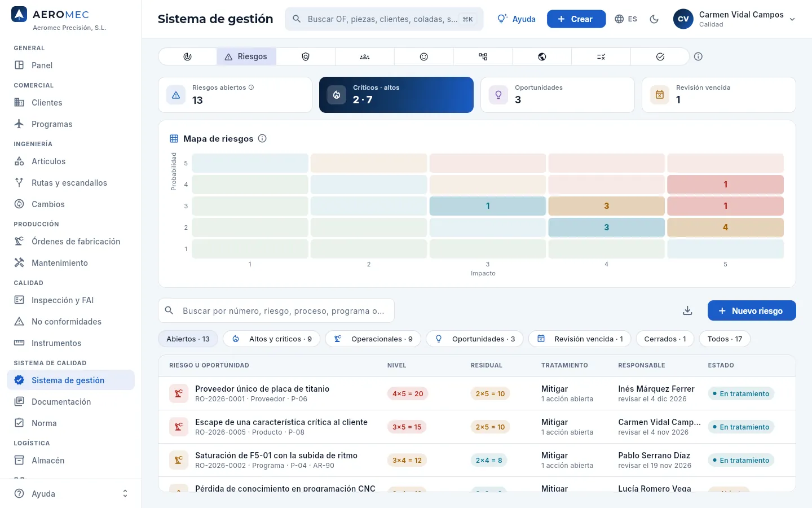The width and height of the screenshot is (812, 508).
Task: Enable the Revisión vencida filter chip
Action: click(580, 339)
